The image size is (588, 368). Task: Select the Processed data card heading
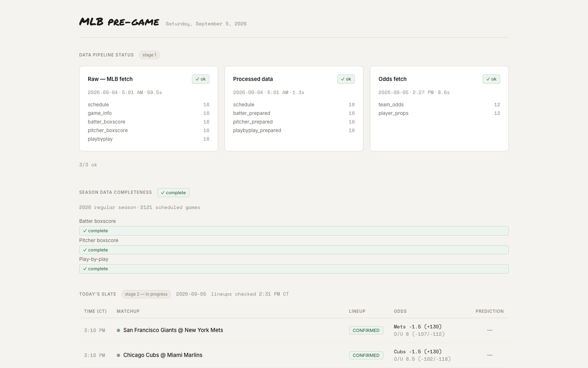point(253,79)
